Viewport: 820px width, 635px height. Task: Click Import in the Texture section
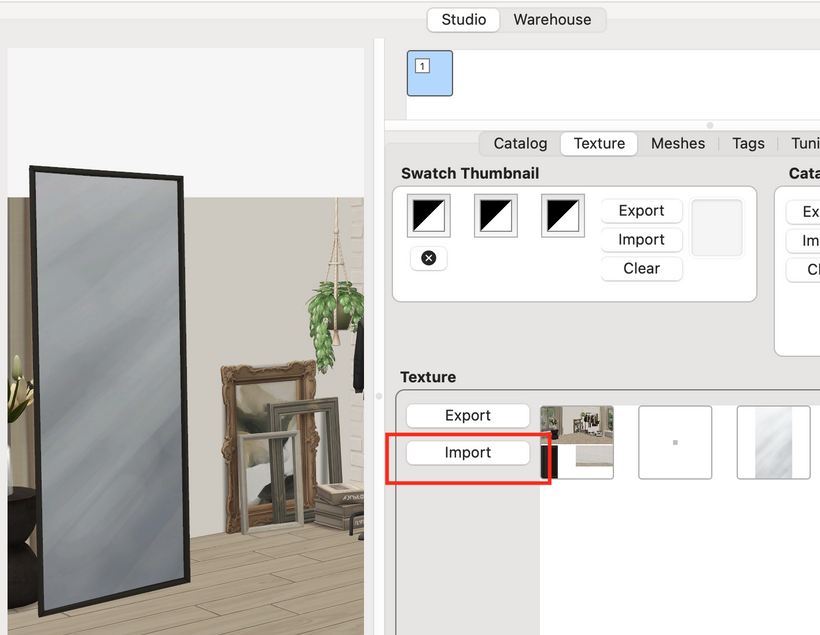click(468, 453)
